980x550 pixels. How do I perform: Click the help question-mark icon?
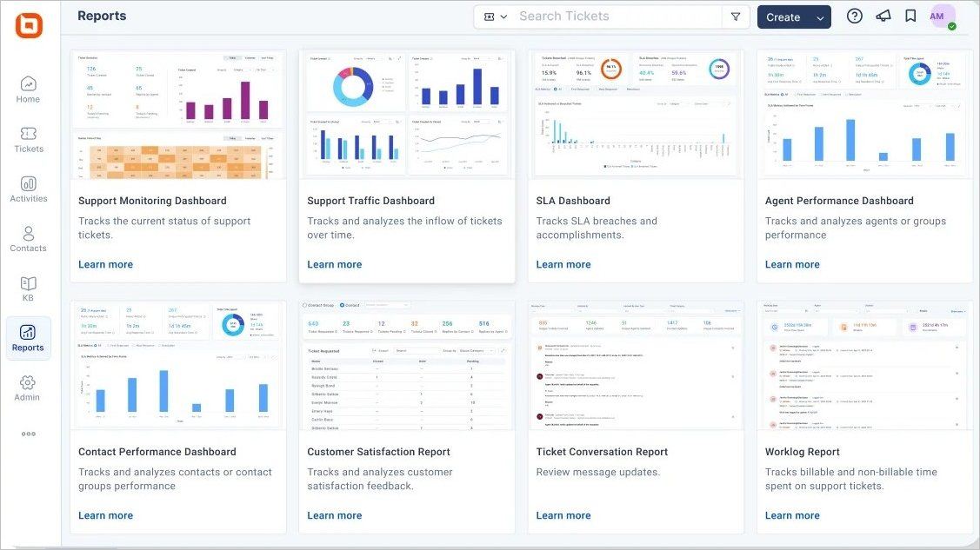[853, 15]
